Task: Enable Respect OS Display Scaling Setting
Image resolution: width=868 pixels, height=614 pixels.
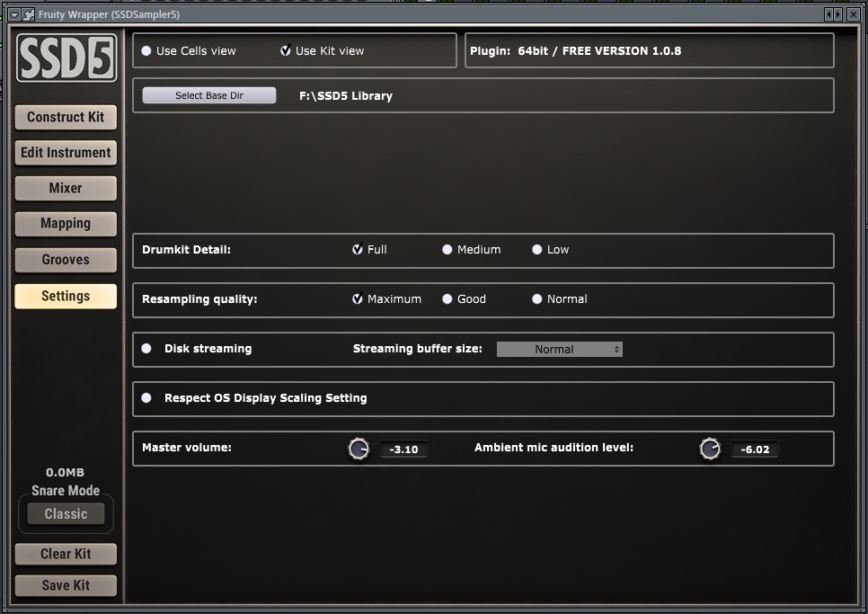Action: click(x=146, y=397)
